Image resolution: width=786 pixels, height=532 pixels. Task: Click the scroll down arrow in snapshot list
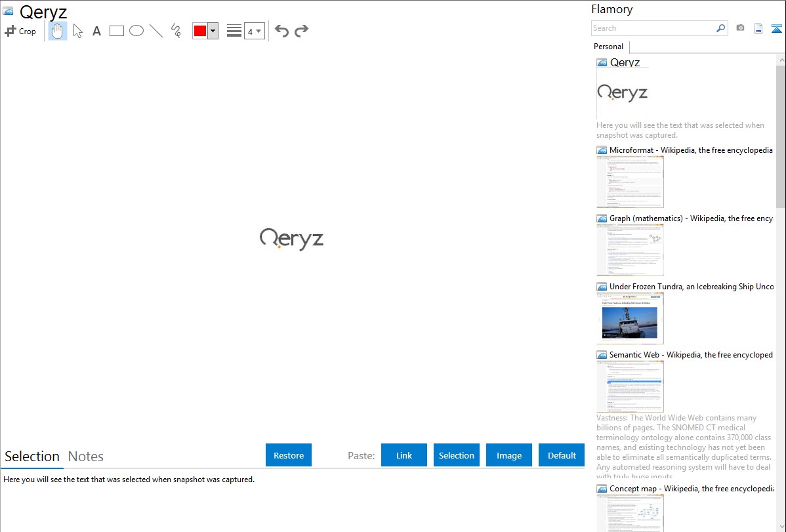click(781, 527)
